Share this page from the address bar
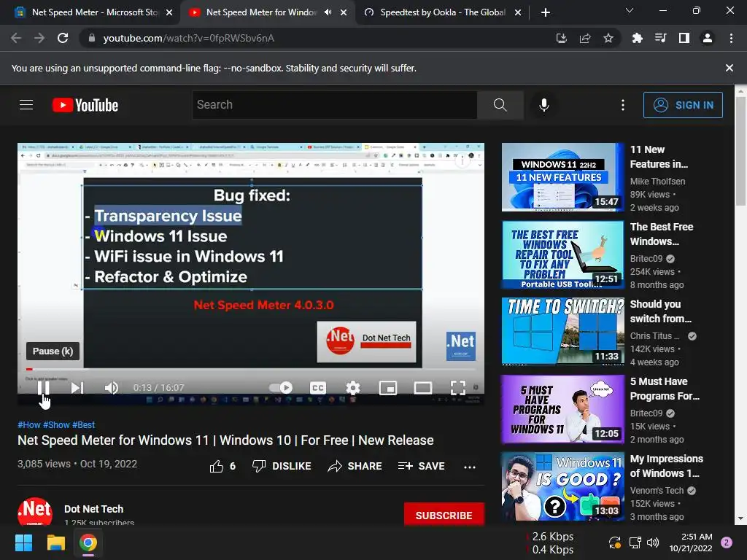The width and height of the screenshot is (747, 560). point(585,38)
